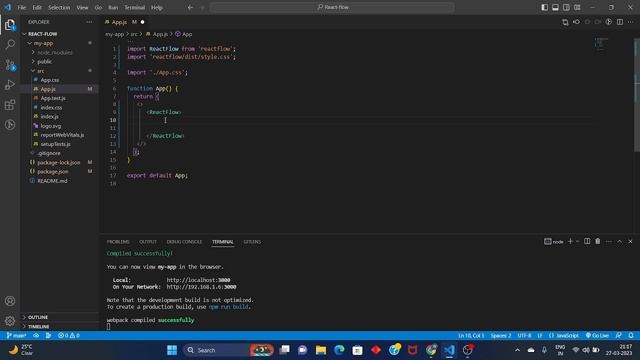This screenshot has width=640, height=360.
Task: Customize layout button in title bar
Action: (x=577, y=7)
